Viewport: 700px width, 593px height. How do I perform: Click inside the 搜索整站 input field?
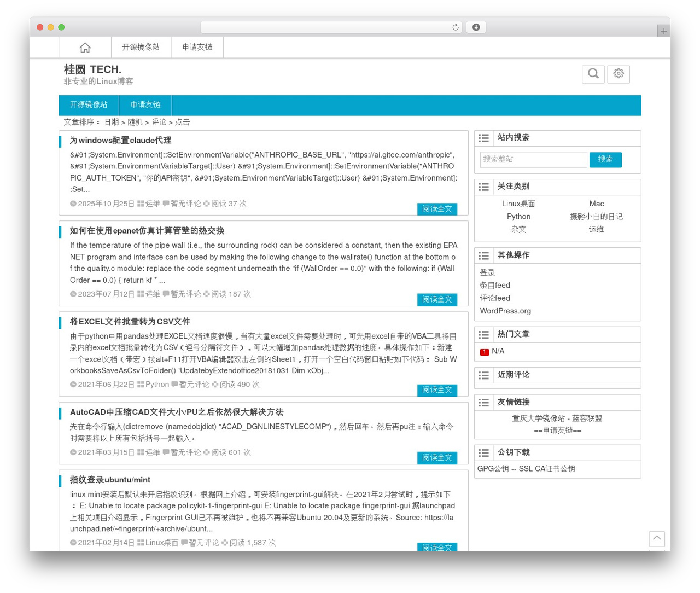pyautogui.click(x=533, y=160)
